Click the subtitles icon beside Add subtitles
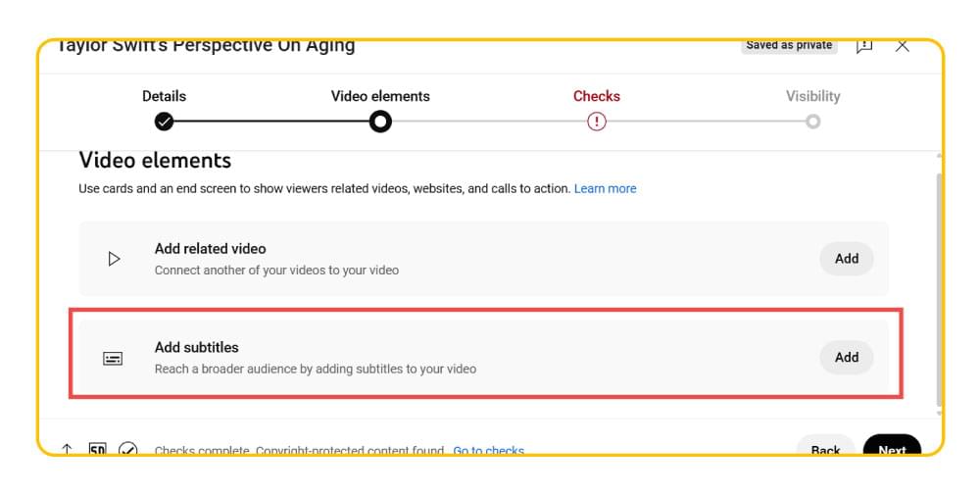The height and width of the screenshot is (494, 980). pyautogui.click(x=113, y=358)
